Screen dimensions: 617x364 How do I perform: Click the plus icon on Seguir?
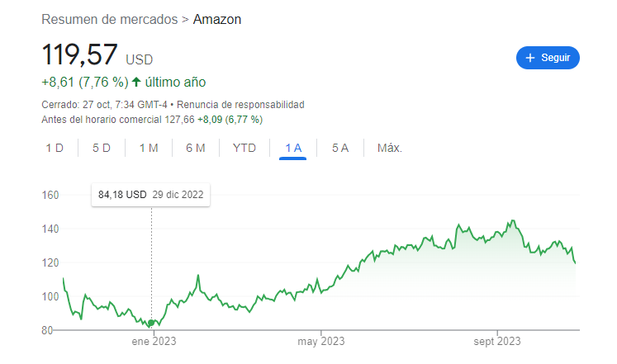coord(530,58)
